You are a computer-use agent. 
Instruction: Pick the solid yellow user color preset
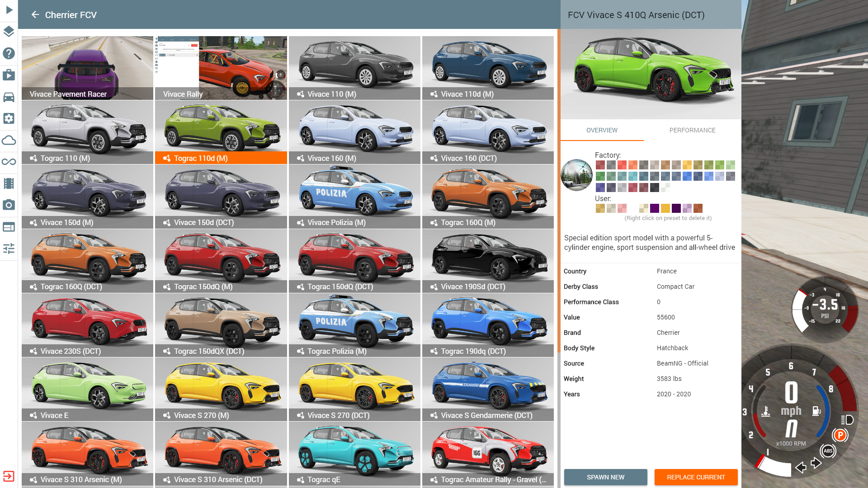(665, 208)
